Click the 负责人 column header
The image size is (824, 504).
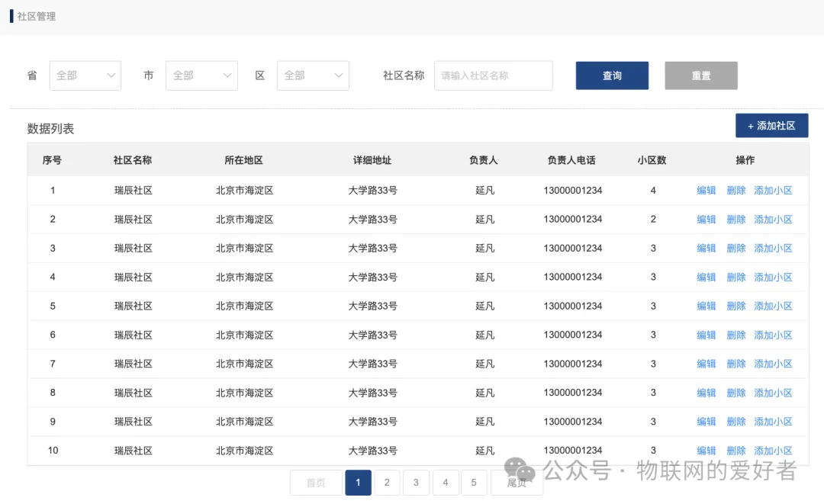[484, 160]
